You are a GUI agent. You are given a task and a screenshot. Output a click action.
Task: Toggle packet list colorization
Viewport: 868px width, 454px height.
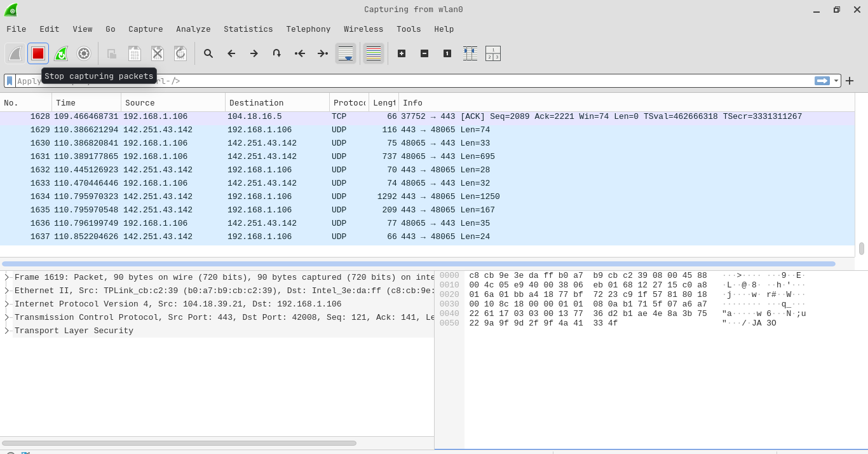pos(374,53)
